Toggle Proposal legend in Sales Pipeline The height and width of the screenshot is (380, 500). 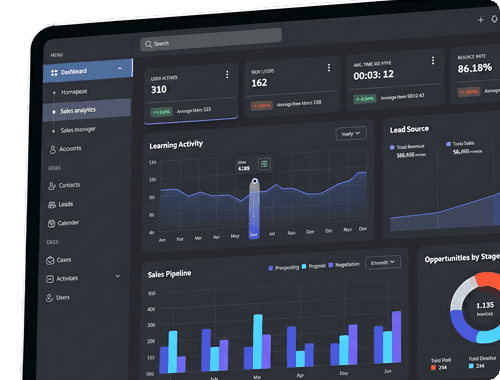pyautogui.click(x=313, y=266)
